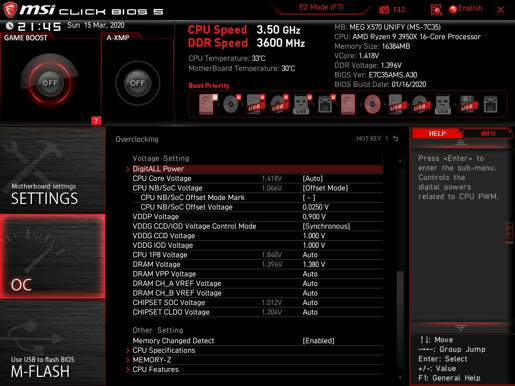Open the OC section in sidebar
This screenshot has height=386, width=515.
[x=52, y=256]
